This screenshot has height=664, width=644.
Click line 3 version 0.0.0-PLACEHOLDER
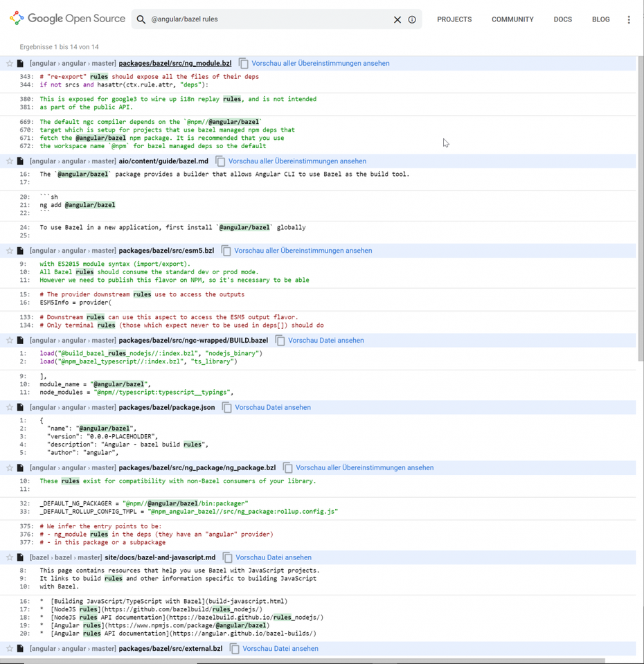[x=102, y=437]
